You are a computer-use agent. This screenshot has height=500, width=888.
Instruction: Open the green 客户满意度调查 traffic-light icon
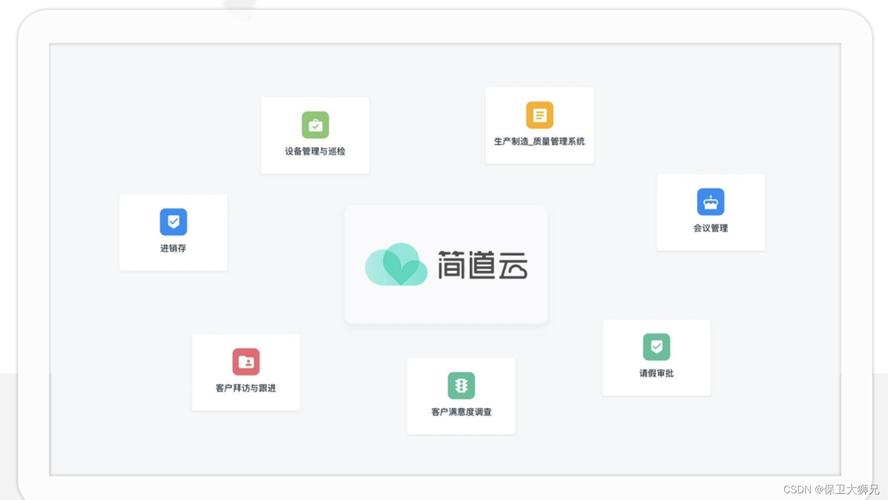(x=462, y=386)
